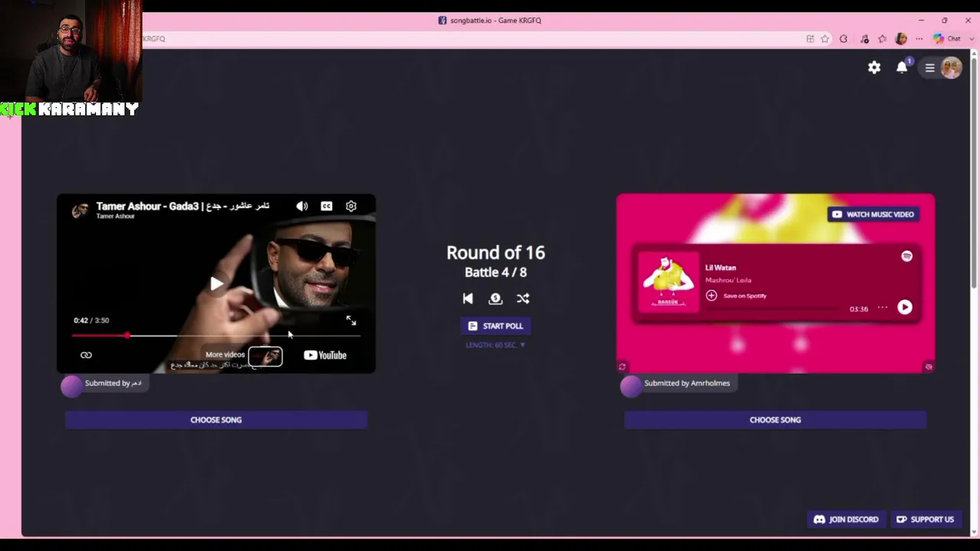Choose the Tamer Ashour song
This screenshot has height=551, width=980.
pos(216,419)
